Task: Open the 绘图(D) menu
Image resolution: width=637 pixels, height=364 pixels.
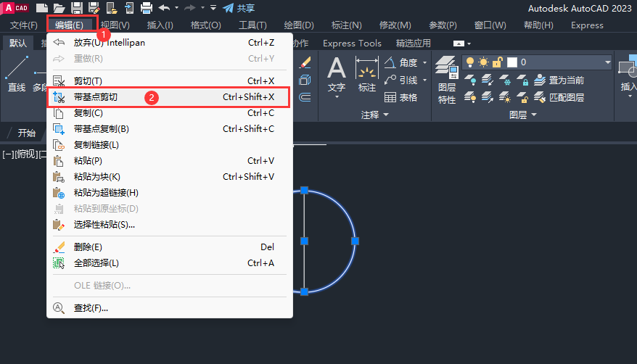Action: 299,25
